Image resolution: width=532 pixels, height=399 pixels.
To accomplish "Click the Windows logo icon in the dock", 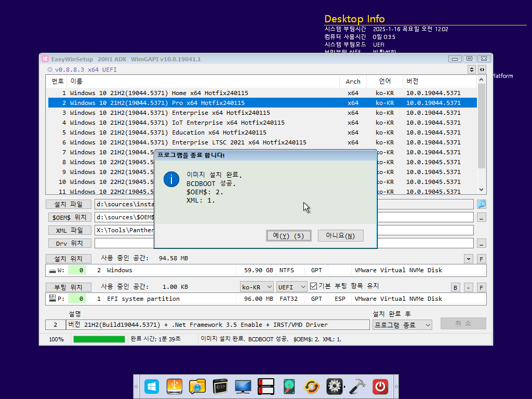I will tap(151, 387).
